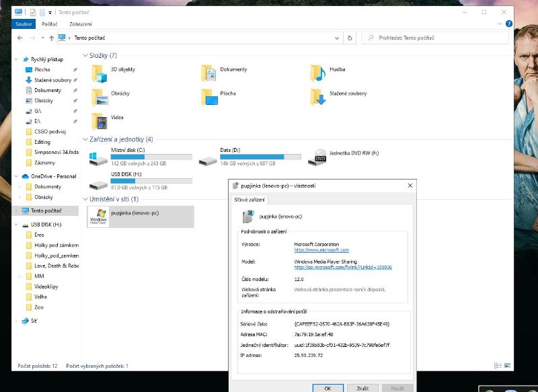Select Tento počítač in the navigation pane
Viewport: 538px width, 392px height.
[46, 210]
